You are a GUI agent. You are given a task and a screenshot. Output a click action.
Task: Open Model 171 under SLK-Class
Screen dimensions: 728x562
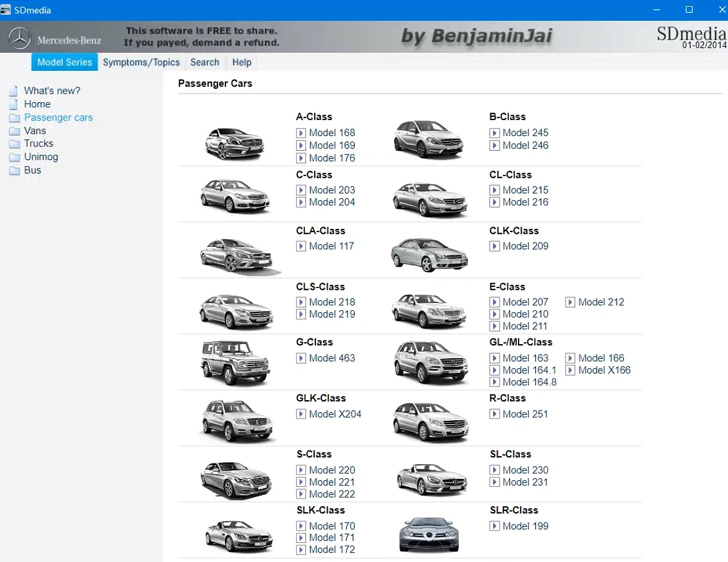[332, 538]
